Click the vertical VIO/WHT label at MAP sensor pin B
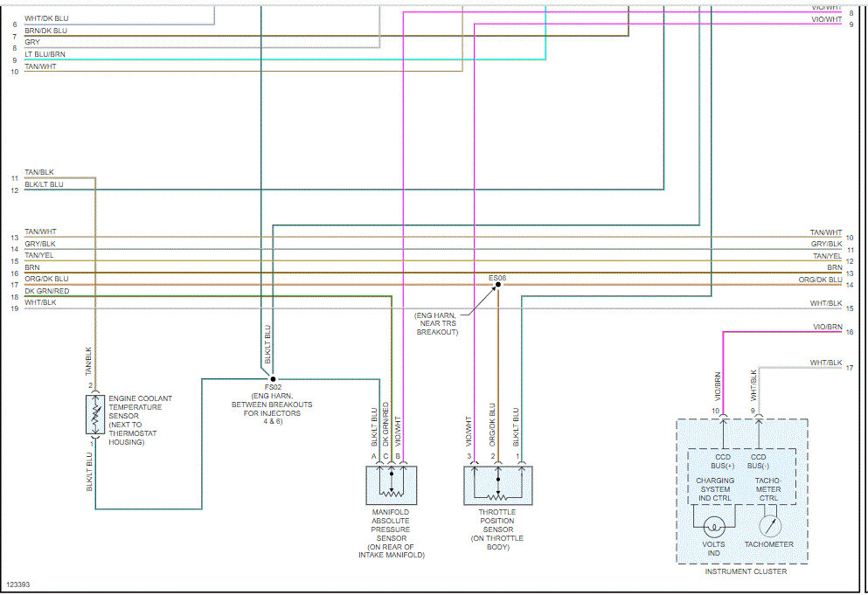This screenshot has width=868, height=595. click(398, 432)
